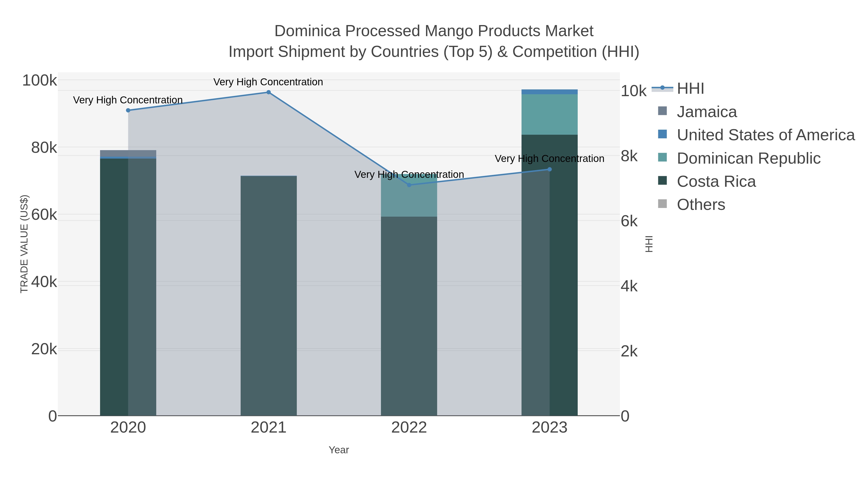Click the 2020 x-axis label

pos(128,428)
